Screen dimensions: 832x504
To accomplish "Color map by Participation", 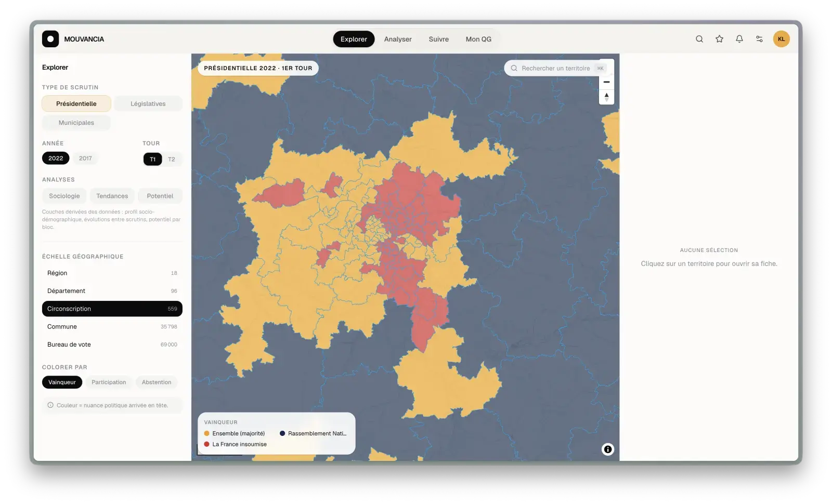I will [x=109, y=382].
